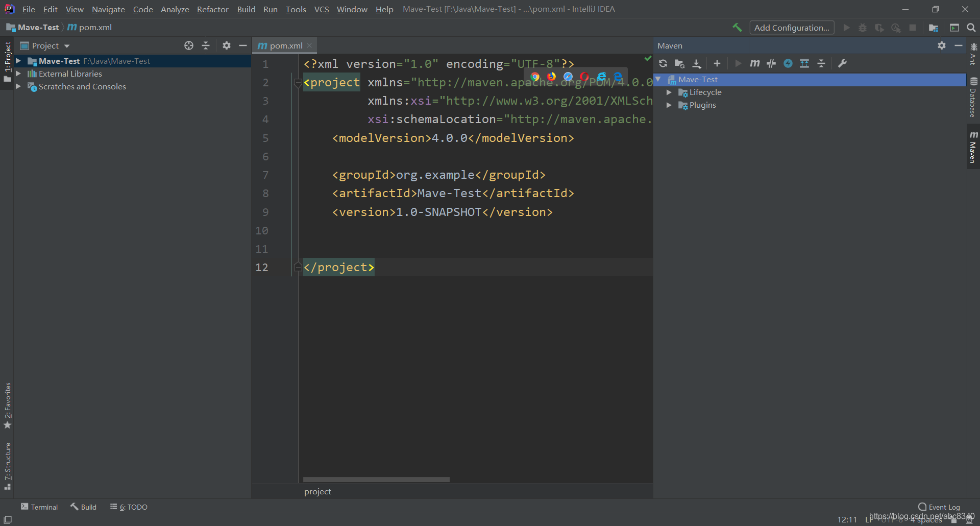Viewport: 980px width, 526px height.
Task: Toggle the Maven stripe button on right edge
Action: 973,147
